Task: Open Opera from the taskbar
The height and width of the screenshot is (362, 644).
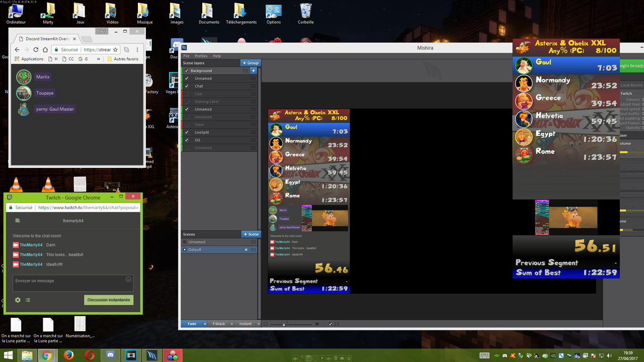Action: (x=89, y=355)
